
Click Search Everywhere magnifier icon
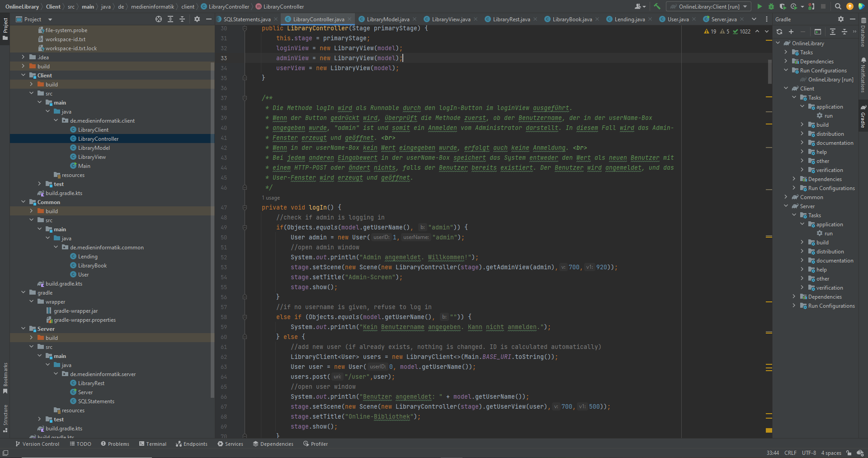[x=838, y=6]
